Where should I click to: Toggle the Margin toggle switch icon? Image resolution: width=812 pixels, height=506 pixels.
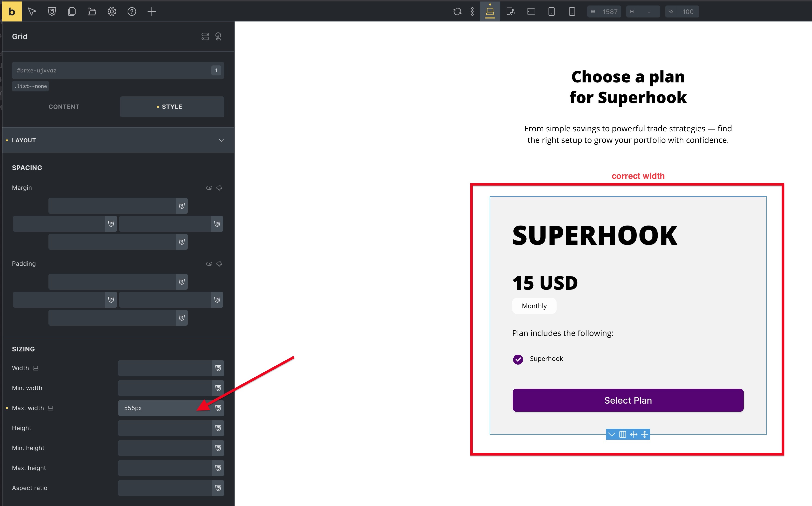pyautogui.click(x=209, y=188)
